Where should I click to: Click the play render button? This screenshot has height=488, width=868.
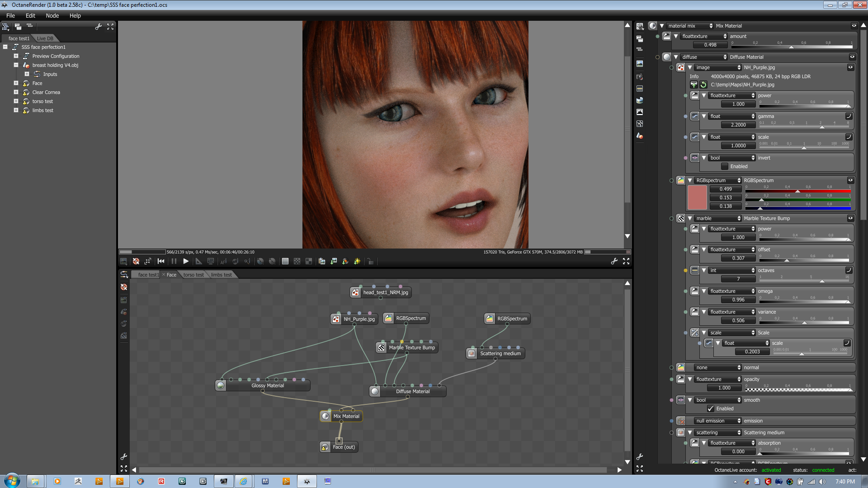tap(186, 261)
